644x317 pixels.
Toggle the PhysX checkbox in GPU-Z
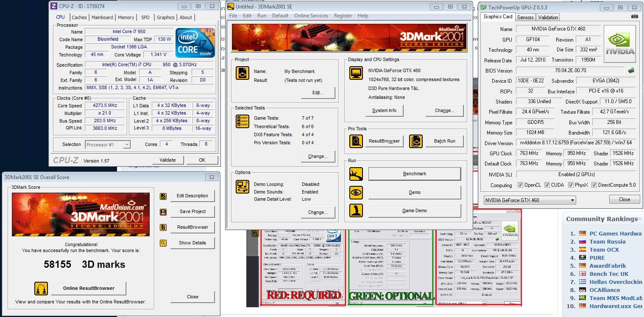pos(571,185)
